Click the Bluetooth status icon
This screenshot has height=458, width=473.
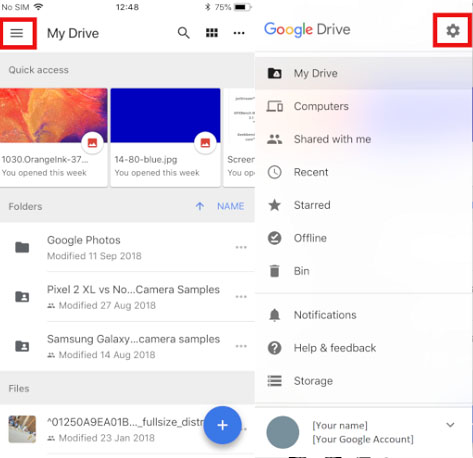point(208,7)
